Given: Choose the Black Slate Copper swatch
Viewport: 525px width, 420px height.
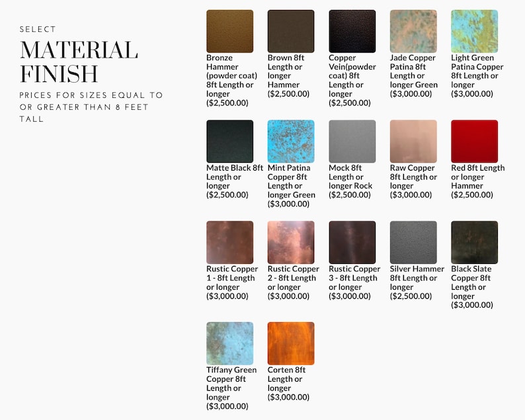Looking at the screenshot, I should [475, 242].
